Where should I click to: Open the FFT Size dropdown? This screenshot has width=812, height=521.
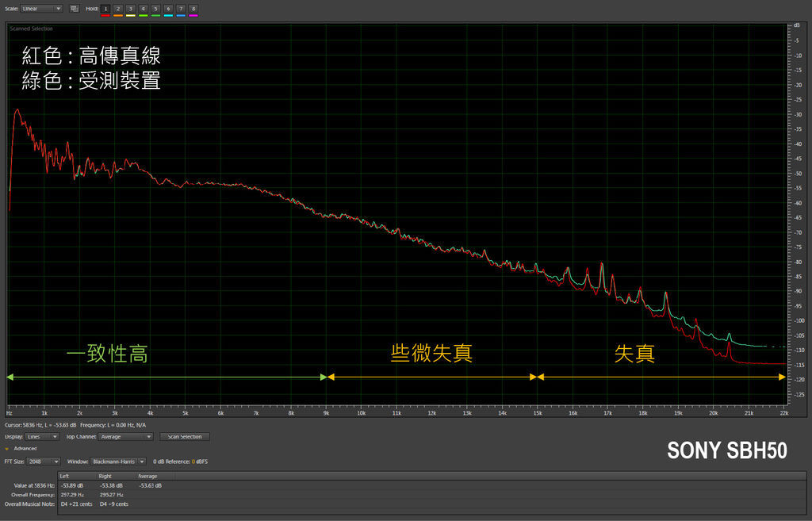click(x=44, y=461)
